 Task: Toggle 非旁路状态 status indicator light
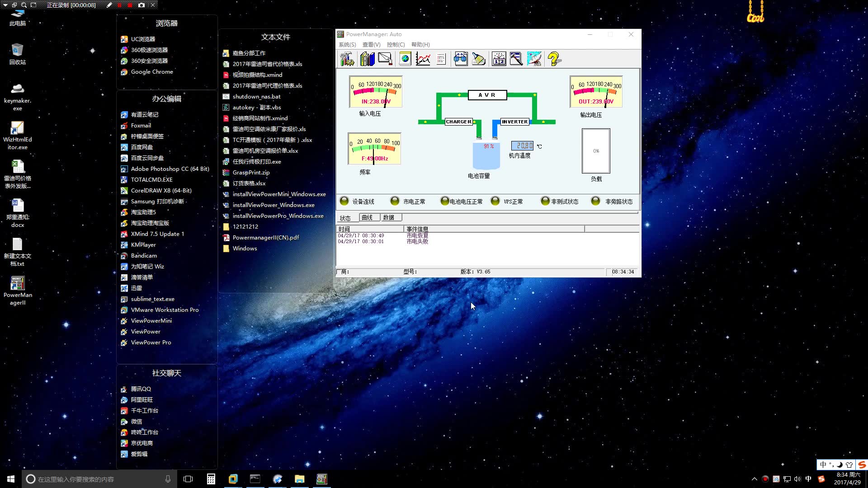pyautogui.click(x=595, y=201)
